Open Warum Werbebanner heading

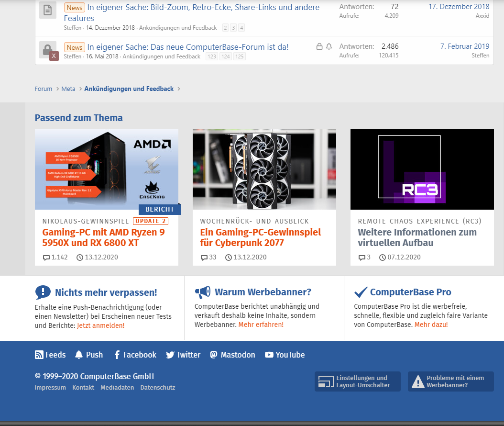pos(263,292)
